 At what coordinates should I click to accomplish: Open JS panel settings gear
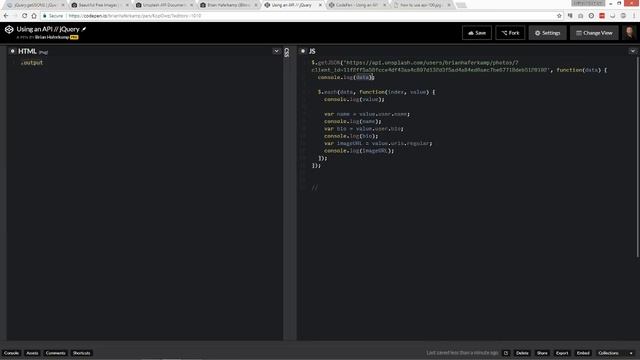tap(303, 51)
